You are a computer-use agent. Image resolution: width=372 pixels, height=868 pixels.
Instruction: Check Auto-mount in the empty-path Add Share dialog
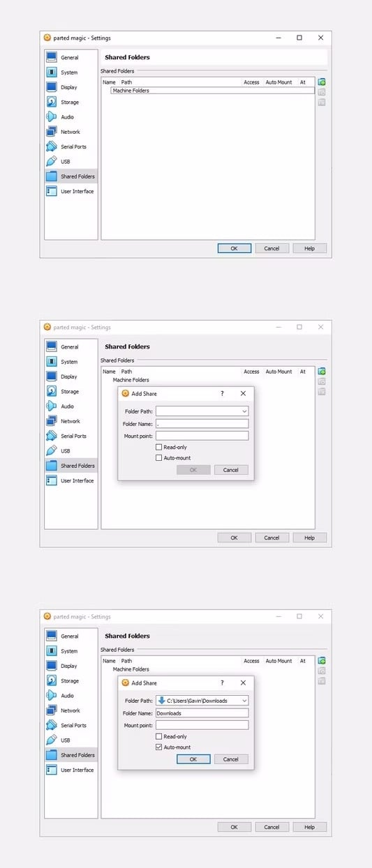159,458
